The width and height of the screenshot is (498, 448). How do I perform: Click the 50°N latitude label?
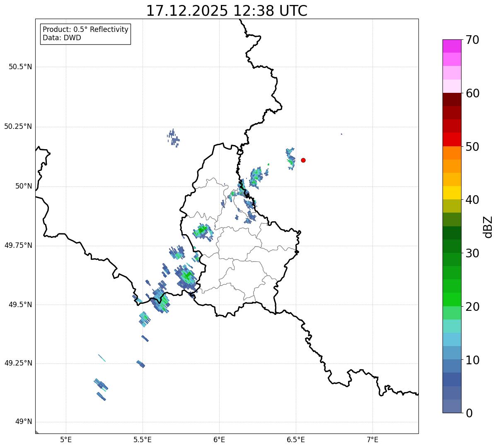[24, 186]
